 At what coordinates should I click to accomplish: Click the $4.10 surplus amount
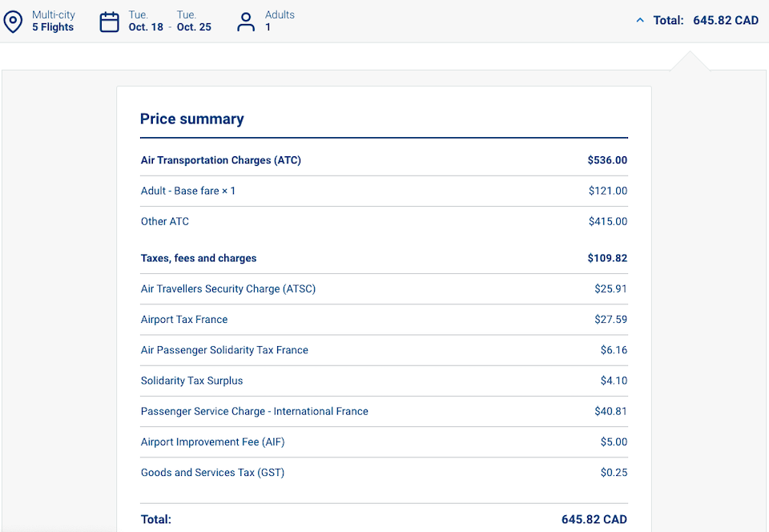click(x=614, y=381)
